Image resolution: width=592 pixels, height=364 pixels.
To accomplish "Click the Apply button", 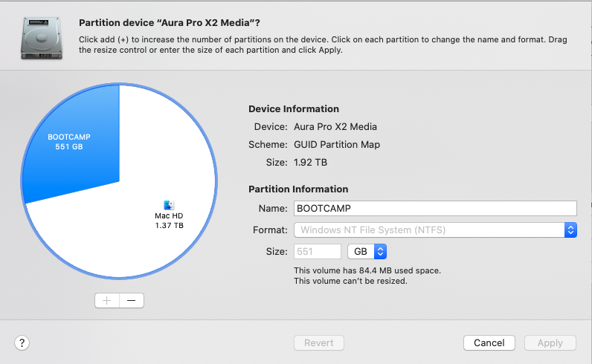I will click(x=550, y=342).
